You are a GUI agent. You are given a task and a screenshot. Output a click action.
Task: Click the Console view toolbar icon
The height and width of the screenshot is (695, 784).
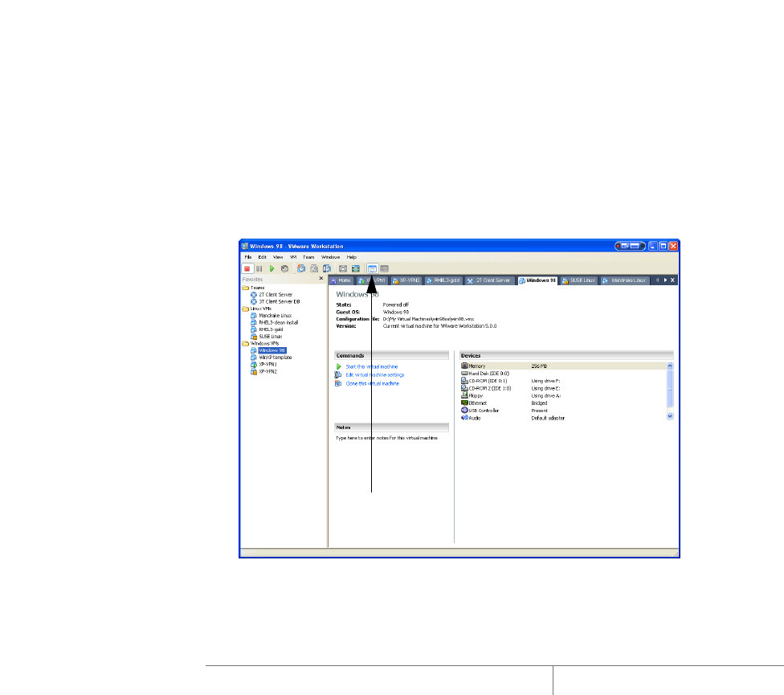point(385,268)
